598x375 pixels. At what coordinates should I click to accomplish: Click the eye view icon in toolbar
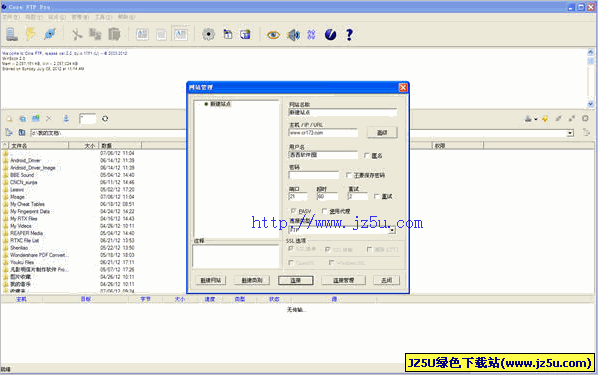273,35
